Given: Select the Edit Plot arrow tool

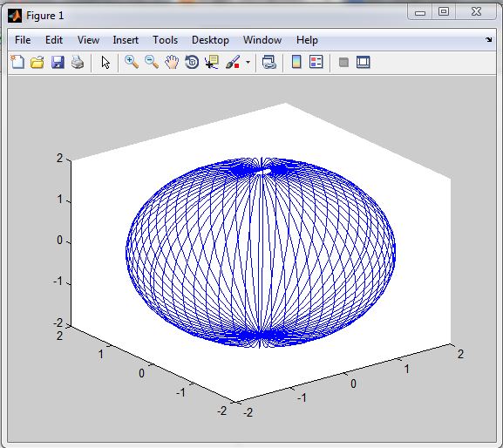Looking at the screenshot, I should [x=105, y=62].
